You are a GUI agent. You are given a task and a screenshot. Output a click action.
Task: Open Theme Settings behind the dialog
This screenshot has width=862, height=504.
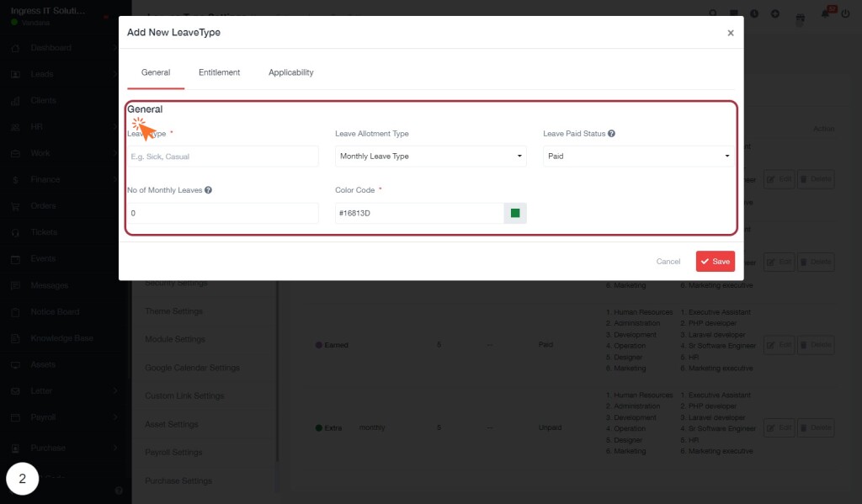(x=173, y=311)
